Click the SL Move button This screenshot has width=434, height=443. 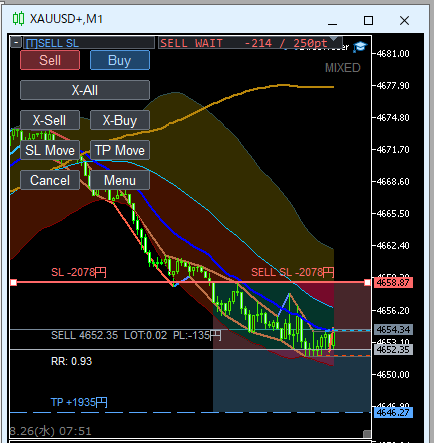click(50, 150)
